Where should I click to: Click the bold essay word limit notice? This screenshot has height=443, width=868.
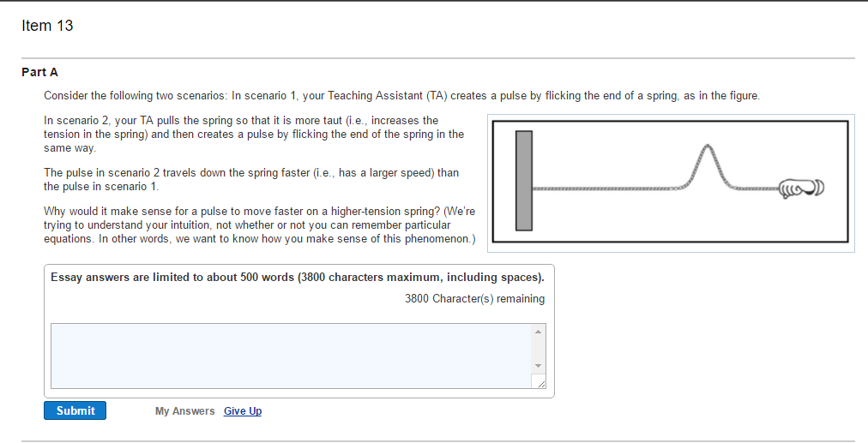pos(298,277)
